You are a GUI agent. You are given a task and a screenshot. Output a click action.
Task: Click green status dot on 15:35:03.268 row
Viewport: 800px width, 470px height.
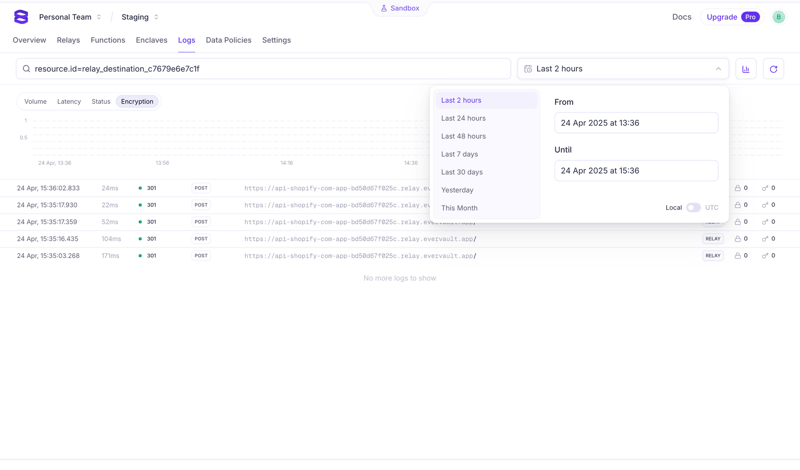140,256
